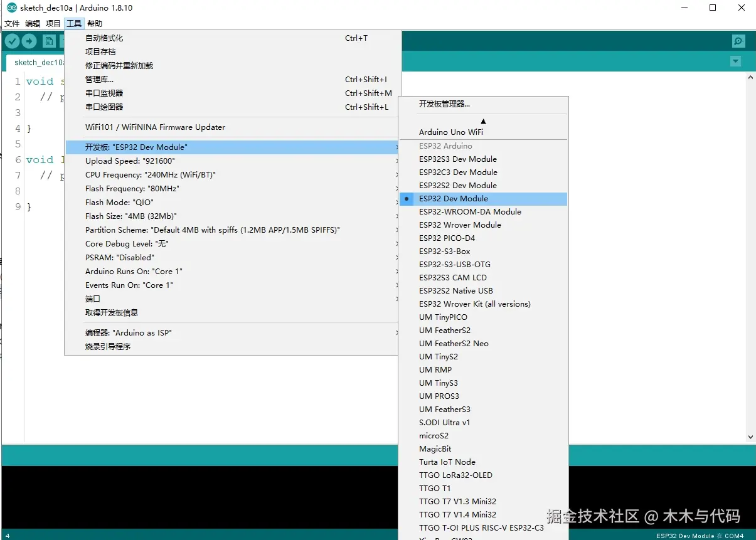Expand Core Debug Level: "无" submenu
The width and height of the screenshot is (756, 540).
pos(232,244)
